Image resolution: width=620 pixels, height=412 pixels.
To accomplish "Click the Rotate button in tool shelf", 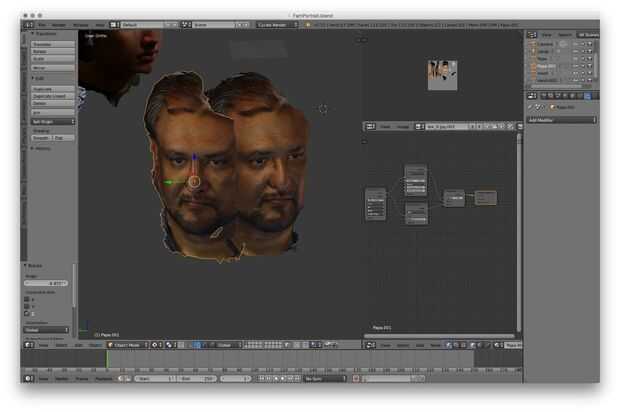I will coord(53,51).
